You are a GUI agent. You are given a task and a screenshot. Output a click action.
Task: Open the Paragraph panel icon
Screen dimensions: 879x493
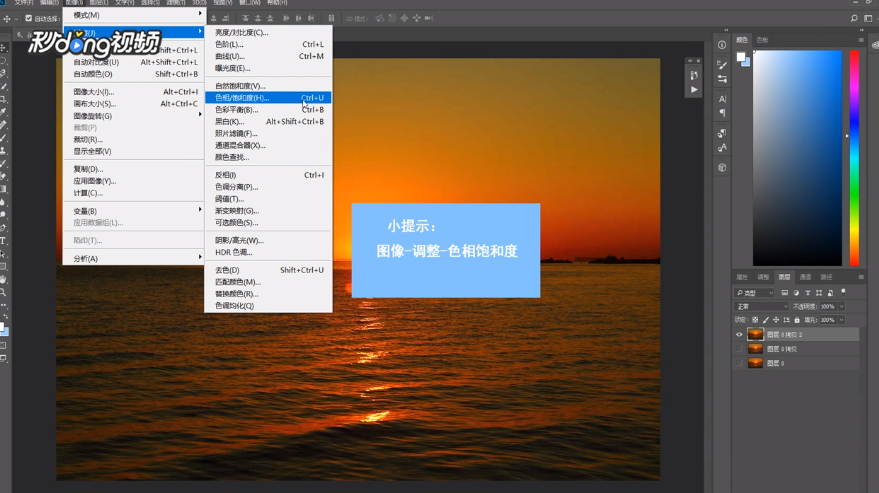722,113
